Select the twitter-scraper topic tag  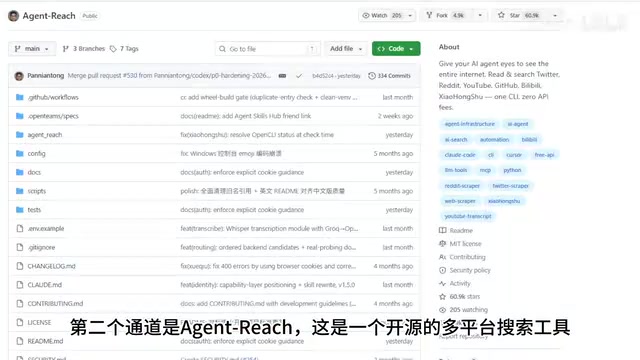pos(511,186)
